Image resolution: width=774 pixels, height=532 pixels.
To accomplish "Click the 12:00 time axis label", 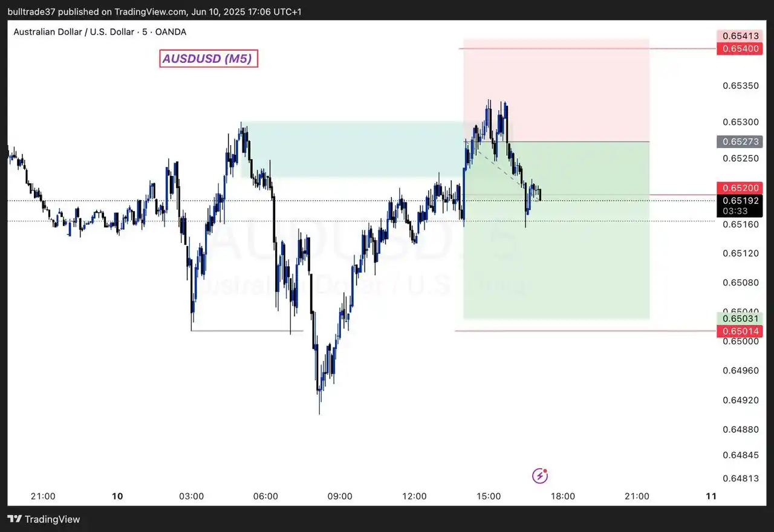I will [414, 496].
